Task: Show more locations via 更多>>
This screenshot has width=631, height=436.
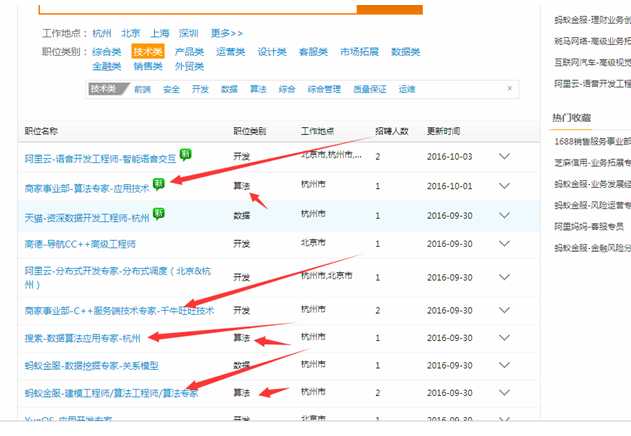Action: (x=227, y=33)
